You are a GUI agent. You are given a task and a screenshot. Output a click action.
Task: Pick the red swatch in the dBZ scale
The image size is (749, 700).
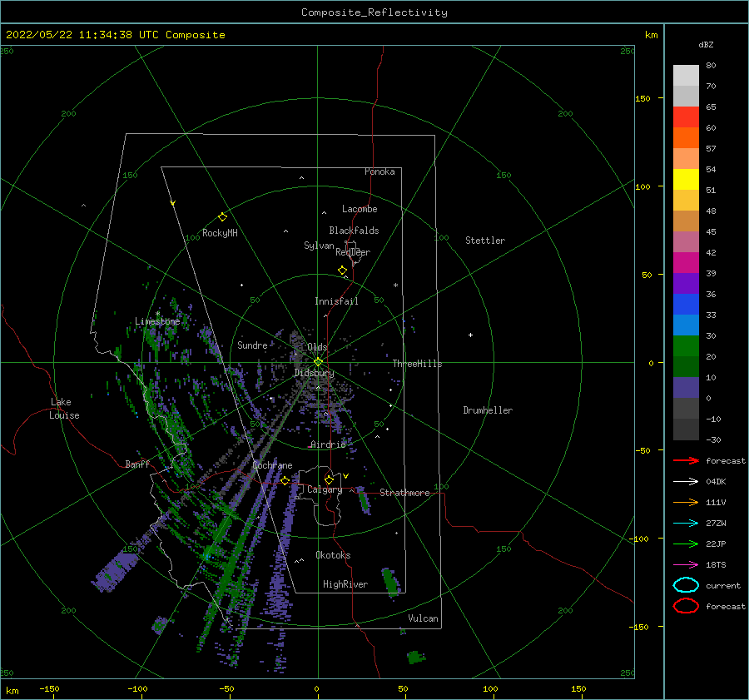tap(686, 117)
